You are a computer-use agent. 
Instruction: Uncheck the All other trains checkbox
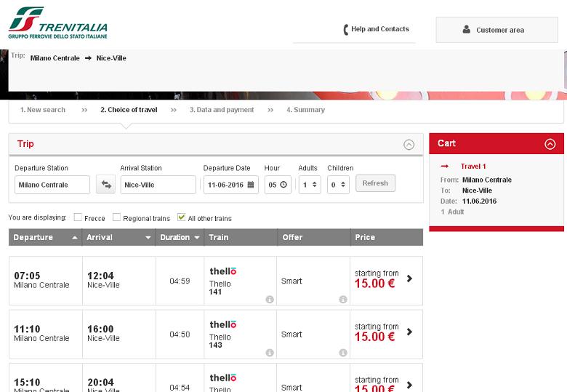click(181, 217)
